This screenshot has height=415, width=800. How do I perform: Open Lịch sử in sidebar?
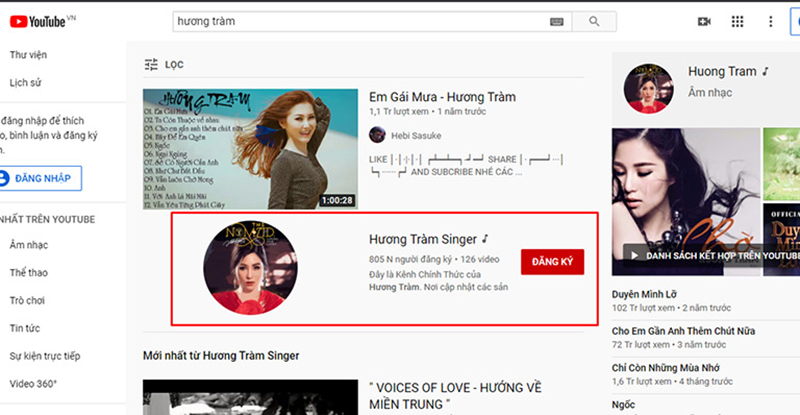(26, 82)
